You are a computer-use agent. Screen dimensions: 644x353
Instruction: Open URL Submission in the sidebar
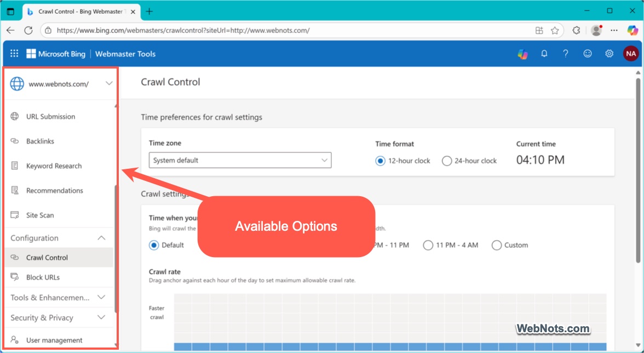[50, 116]
